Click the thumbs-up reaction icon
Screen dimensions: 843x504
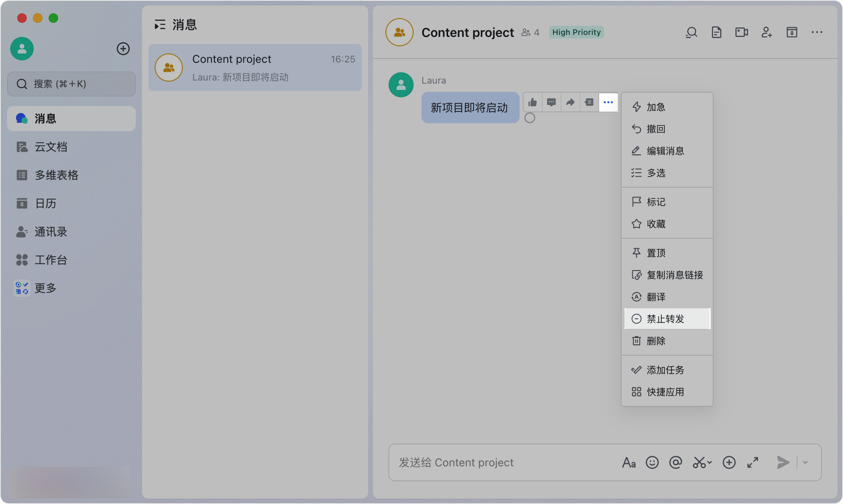(x=533, y=102)
